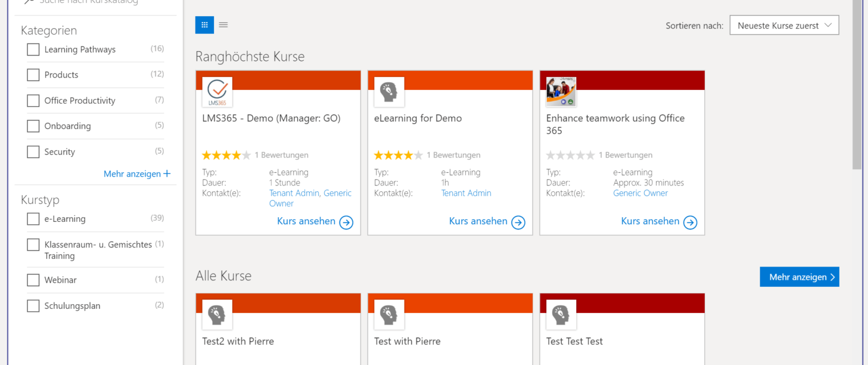The image size is (868, 365).
Task: Click the Test2 with Pierre course icon
Action: pyautogui.click(x=217, y=315)
